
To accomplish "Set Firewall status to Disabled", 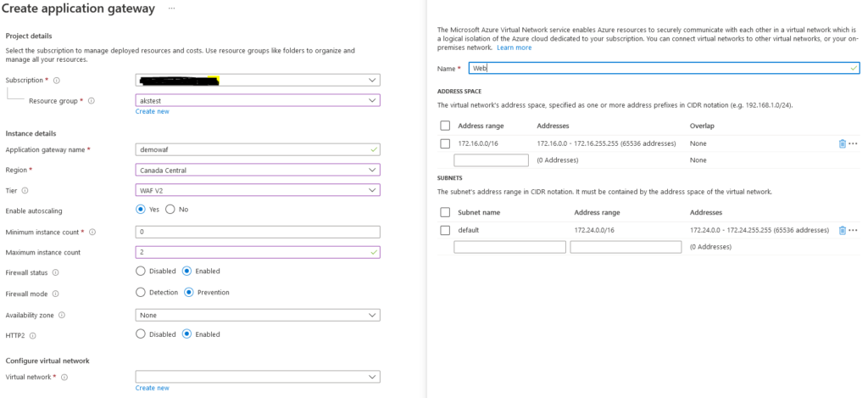I will 141,272.
